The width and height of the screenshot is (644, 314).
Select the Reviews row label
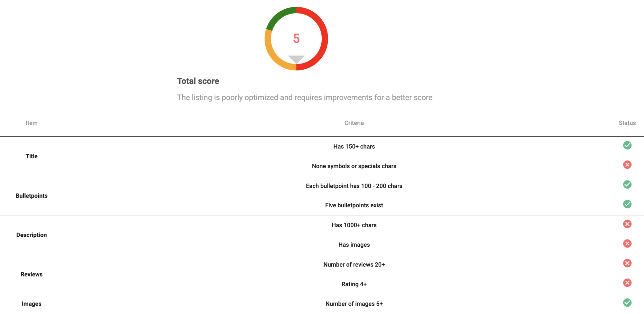tap(32, 274)
